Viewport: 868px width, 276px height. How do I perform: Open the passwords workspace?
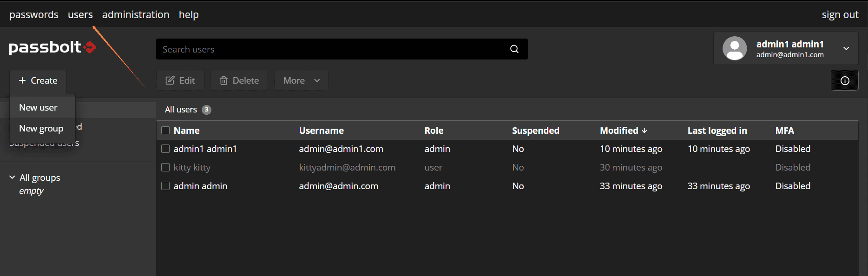coord(34,14)
